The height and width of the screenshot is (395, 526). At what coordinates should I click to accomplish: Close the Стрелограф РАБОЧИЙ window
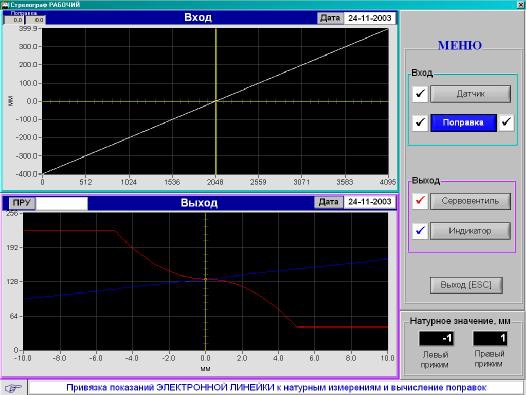click(521, 4)
